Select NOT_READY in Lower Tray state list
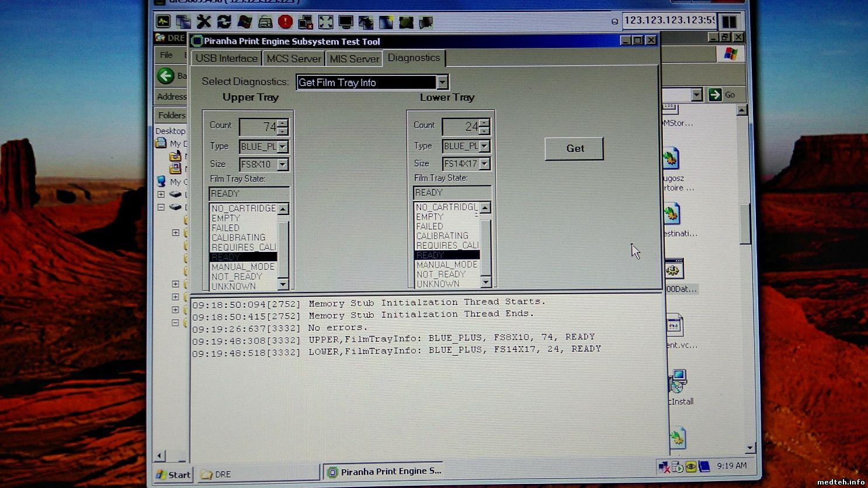 coord(441,274)
